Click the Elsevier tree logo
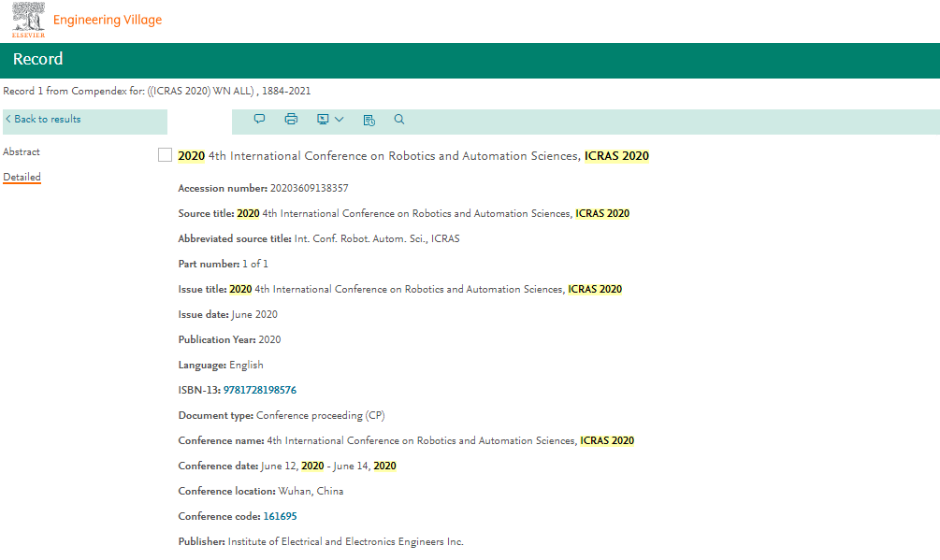The height and width of the screenshot is (560, 940). tap(28, 20)
